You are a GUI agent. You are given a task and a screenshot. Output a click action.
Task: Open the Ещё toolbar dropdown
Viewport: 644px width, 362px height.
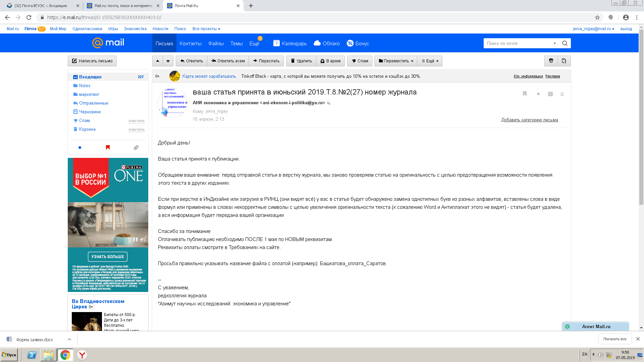(x=430, y=61)
